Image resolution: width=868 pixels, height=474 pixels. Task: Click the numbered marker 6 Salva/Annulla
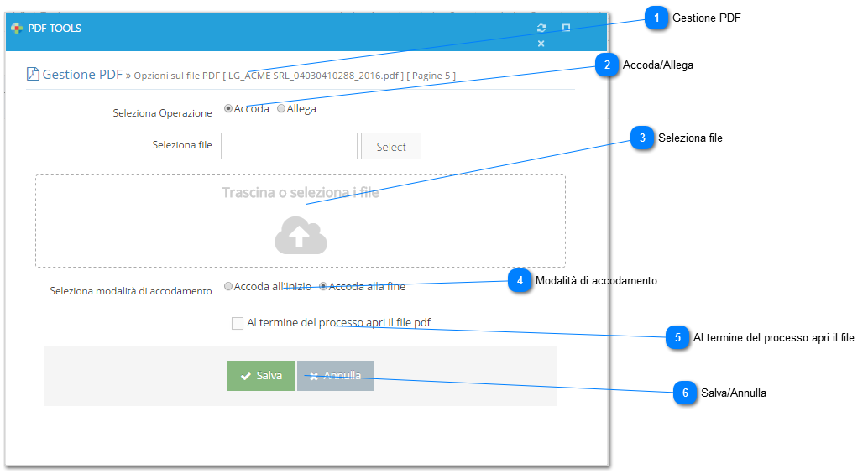pyautogui.click(x=685, y=393)
